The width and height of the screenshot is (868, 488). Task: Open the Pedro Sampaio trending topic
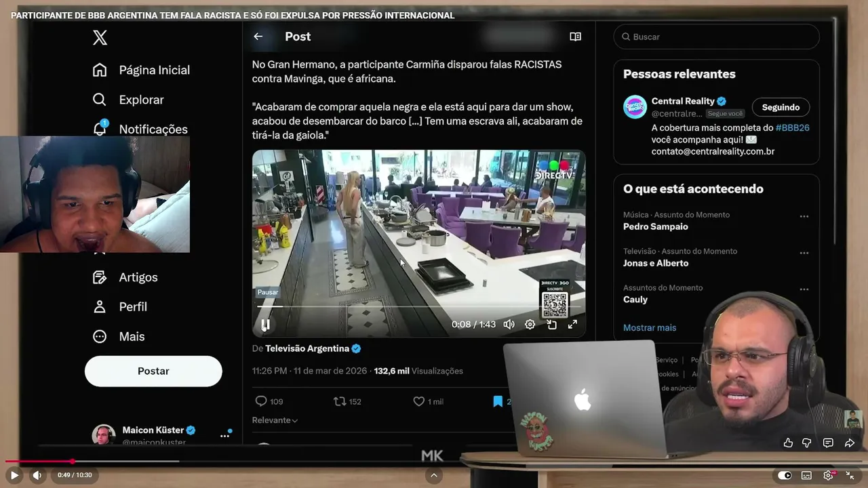[656, 226]
